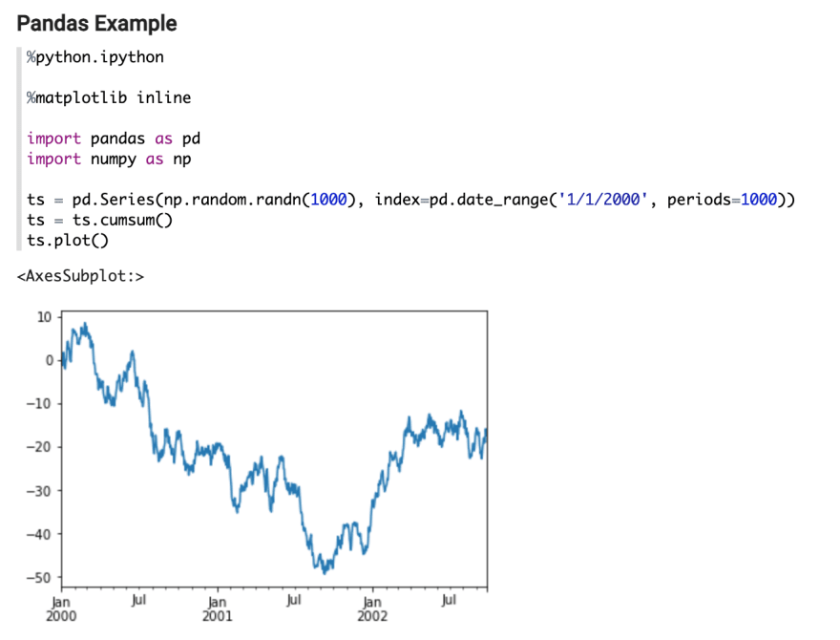Click the '<AxesSubplot:>' output text

coord(80,277)
